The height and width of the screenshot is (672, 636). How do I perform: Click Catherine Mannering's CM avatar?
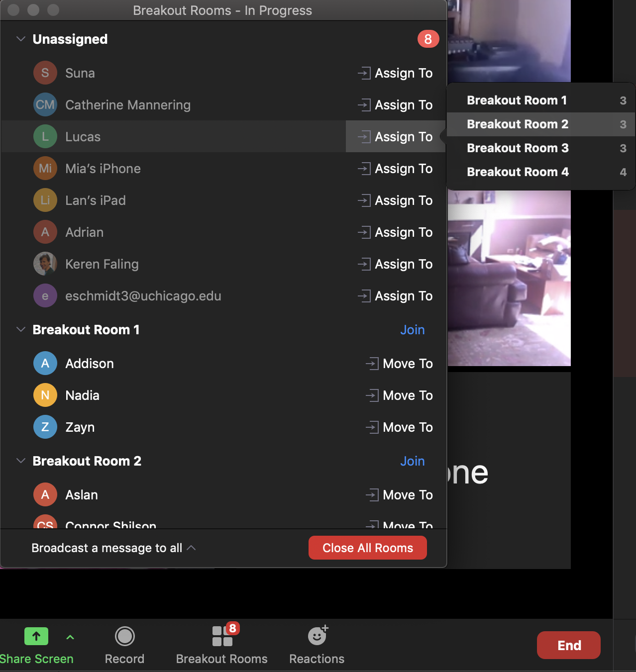pos(45,105)
